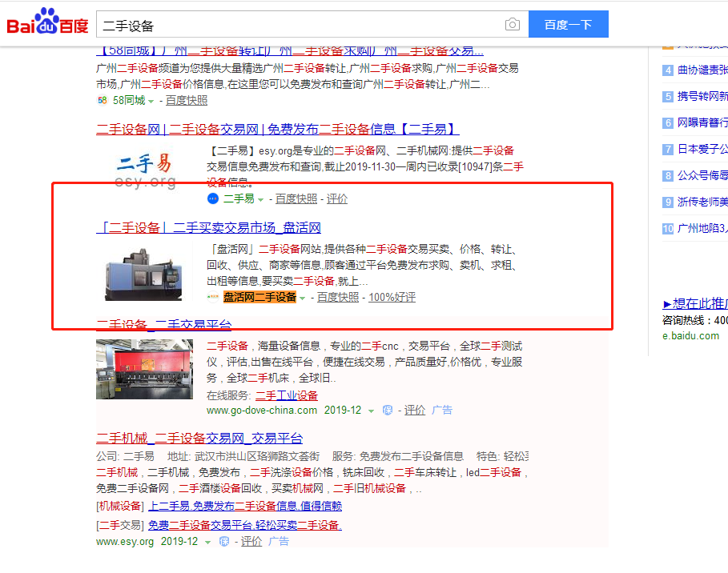The width and height of the screenshot is (728, 573).
Task: Click the 保 shield icon on esy.org ad
Action: click(x=223, y=542)
